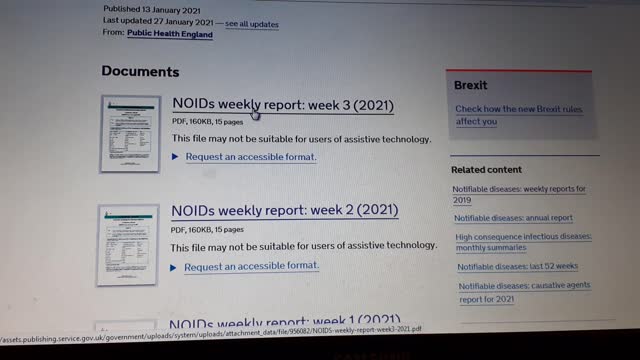The image size is (640, 360).
Task: Click 'PDF, 160KB, 15 pages' under week 3
Action: (207, 122)
